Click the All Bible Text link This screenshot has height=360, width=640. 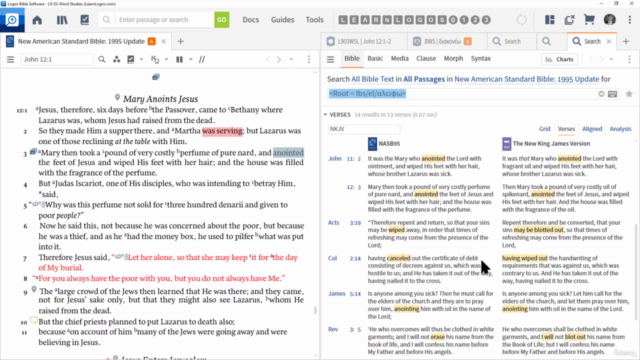(372, 79)
